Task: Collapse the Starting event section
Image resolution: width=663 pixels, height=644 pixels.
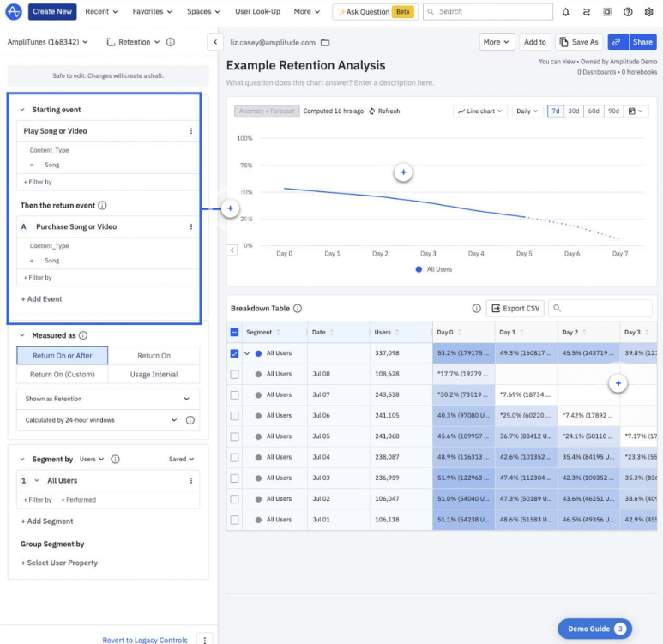Action: pyautogui.click(x=22, y=110)
